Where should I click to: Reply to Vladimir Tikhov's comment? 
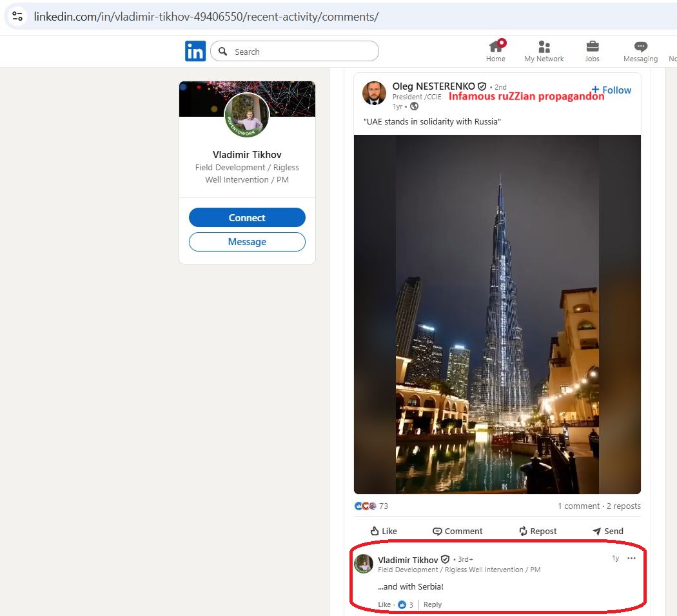[x=433, y=604]
